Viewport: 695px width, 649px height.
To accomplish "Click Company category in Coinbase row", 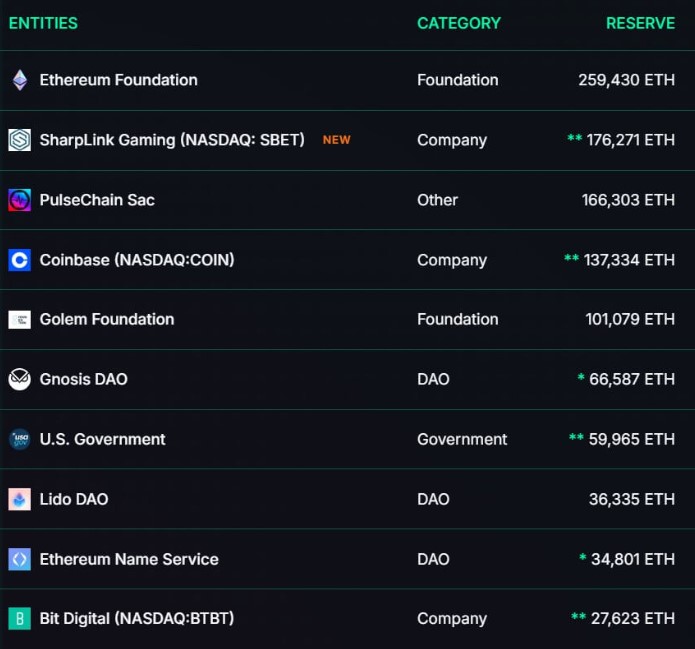I will click(x=452, y=260).
